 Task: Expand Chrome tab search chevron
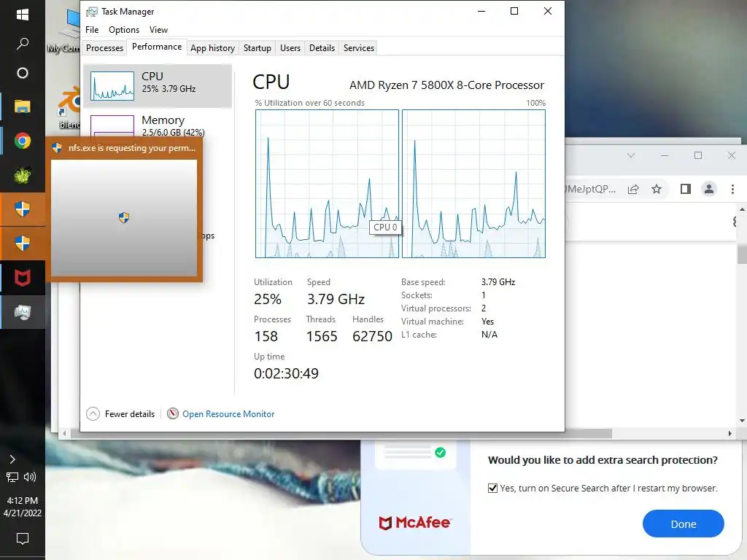point(631,155)
